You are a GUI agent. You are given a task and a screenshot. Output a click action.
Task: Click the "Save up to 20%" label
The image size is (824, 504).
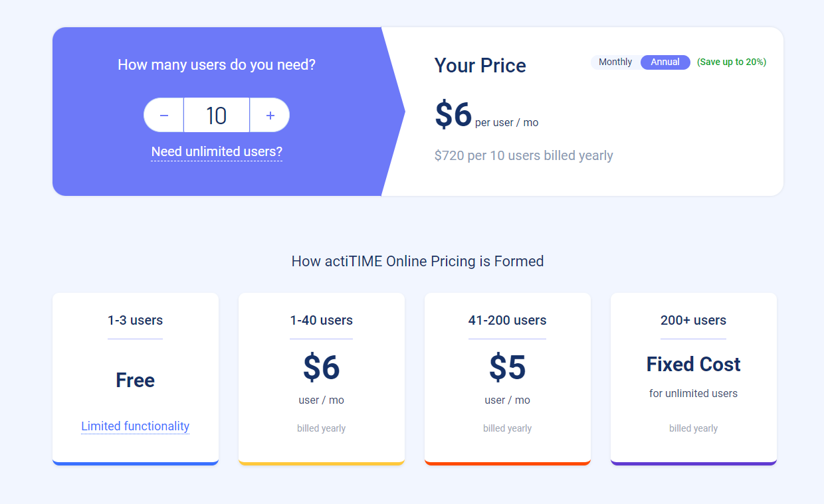[x=731, y=62]
